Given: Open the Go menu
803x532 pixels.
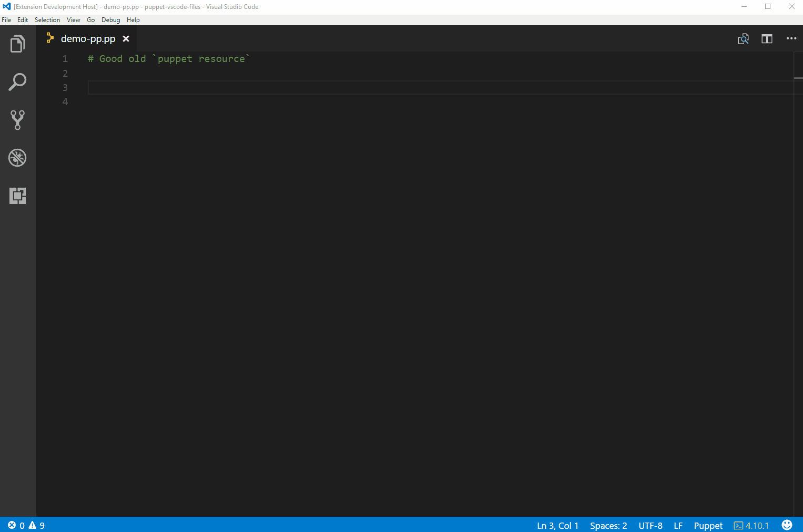Looking at the screenshot, I should pos(91,20).
